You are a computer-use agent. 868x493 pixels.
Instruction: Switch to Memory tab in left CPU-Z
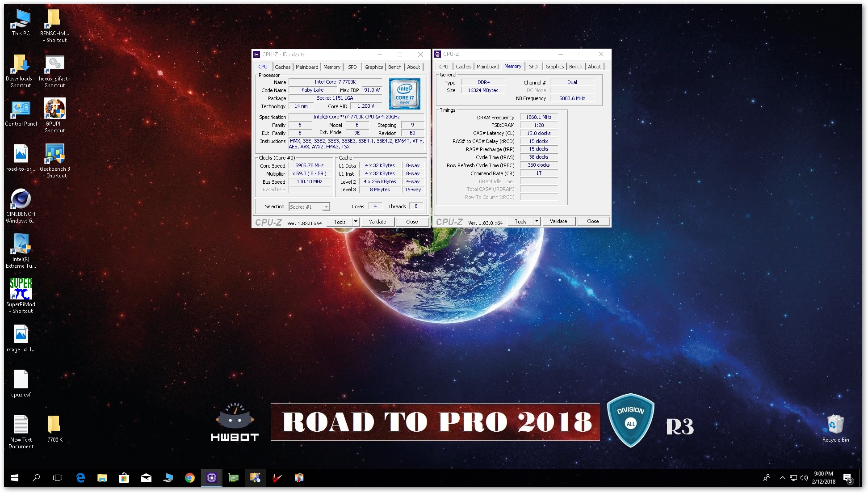click(x=332, y=67)
